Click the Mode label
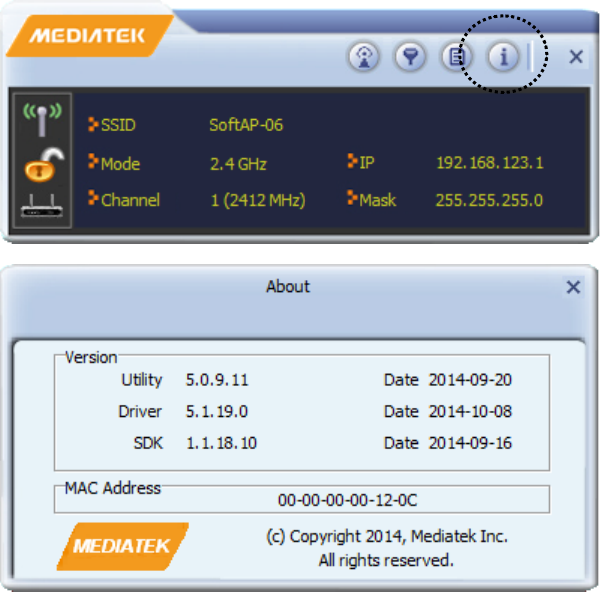The width and height of the screenshot is (601, 592). click(x=120, y=164)
